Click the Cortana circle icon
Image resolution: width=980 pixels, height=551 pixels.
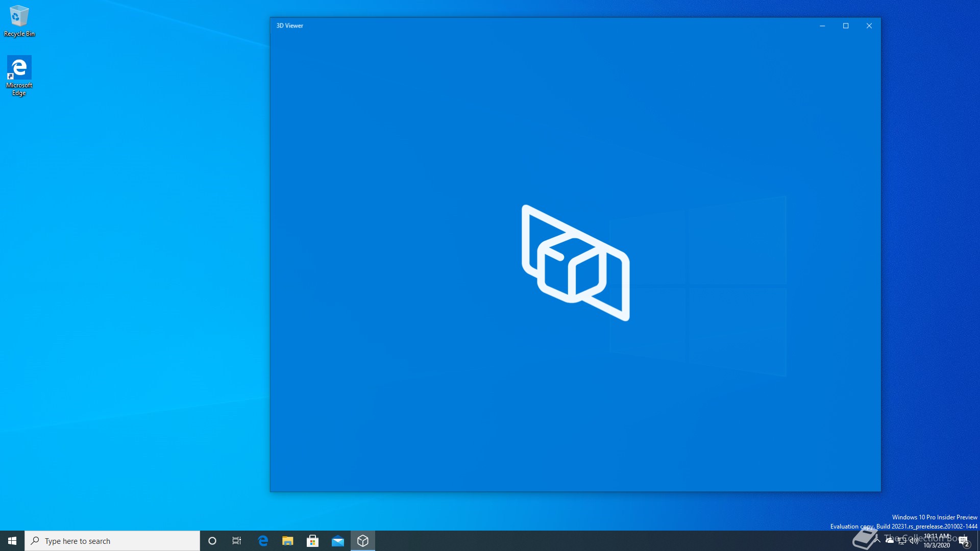pos(212,541)
